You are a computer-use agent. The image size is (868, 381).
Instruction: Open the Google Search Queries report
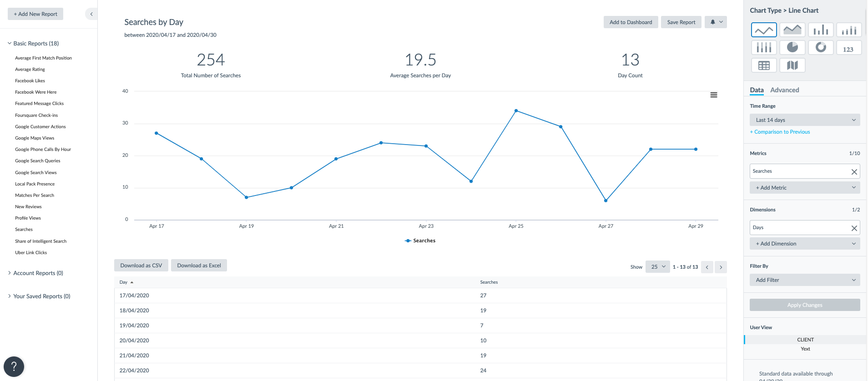tap(37, 161)
